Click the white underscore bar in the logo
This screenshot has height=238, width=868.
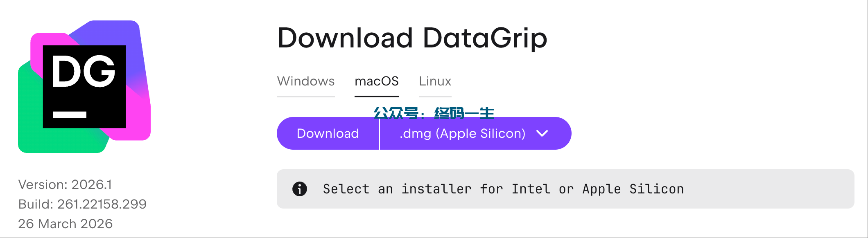pos(70,115)
